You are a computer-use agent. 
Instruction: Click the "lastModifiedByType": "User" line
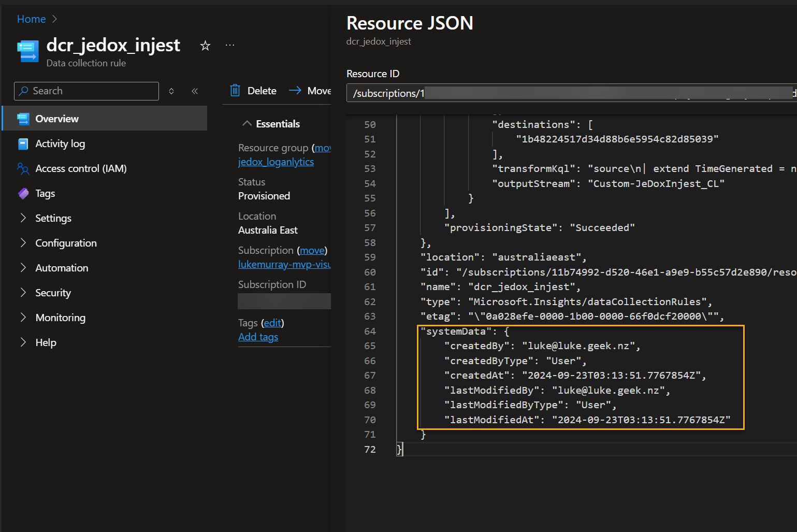pyautogui.click(x=530, y=405)
